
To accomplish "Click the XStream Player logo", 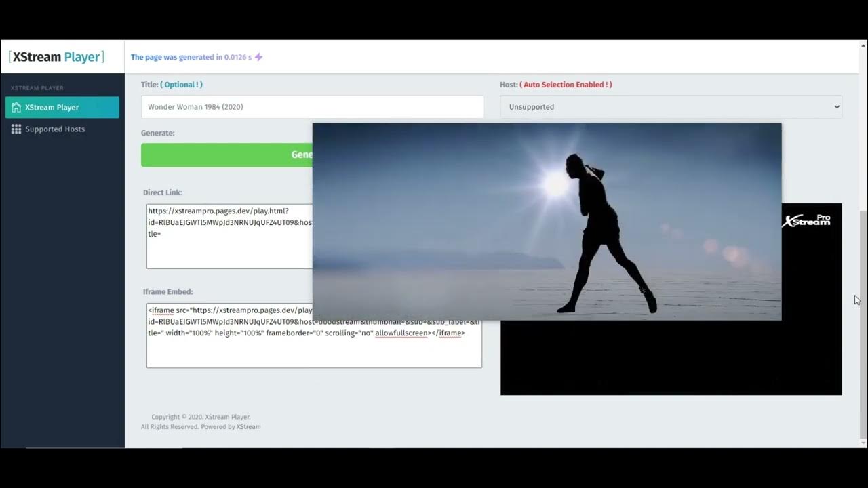I will point(56,57).
